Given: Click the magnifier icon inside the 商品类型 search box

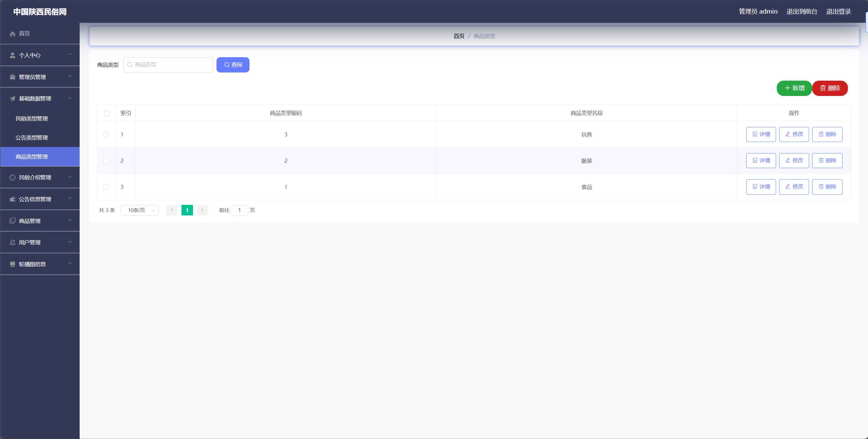Looking at the screenshot, I should pos(130,65).
